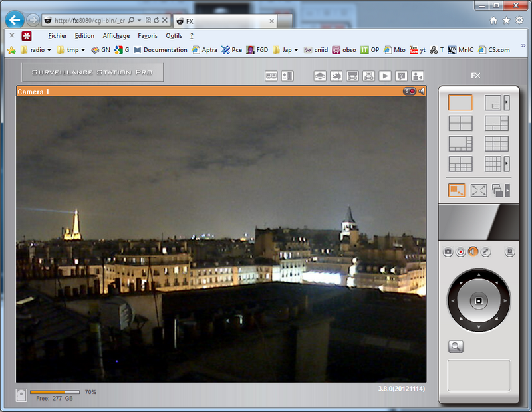Select the FX browser tab
This screenshot has width=532, height=412.
[x=225, y=21]
